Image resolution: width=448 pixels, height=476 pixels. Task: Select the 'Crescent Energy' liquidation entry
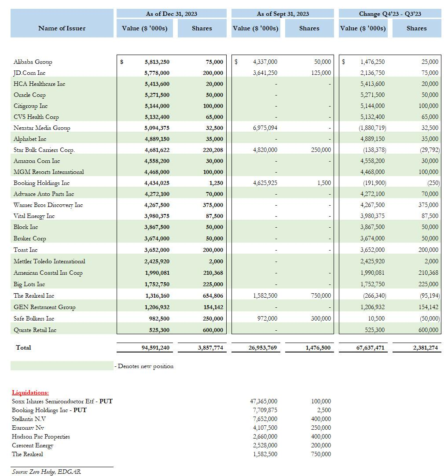coord(33,445)
